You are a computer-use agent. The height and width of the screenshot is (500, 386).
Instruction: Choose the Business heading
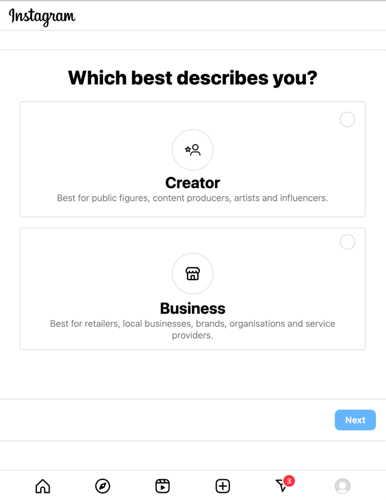coord(193,308)
